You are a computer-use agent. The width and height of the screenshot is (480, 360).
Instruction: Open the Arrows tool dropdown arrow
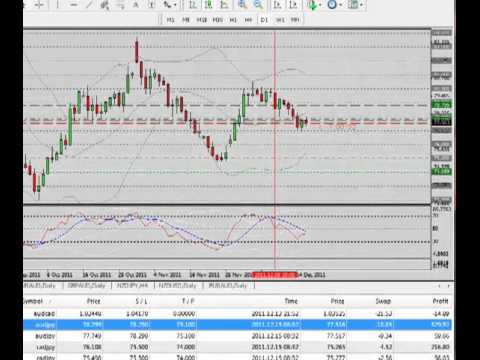pyautogui.click(x=175, y=5)
